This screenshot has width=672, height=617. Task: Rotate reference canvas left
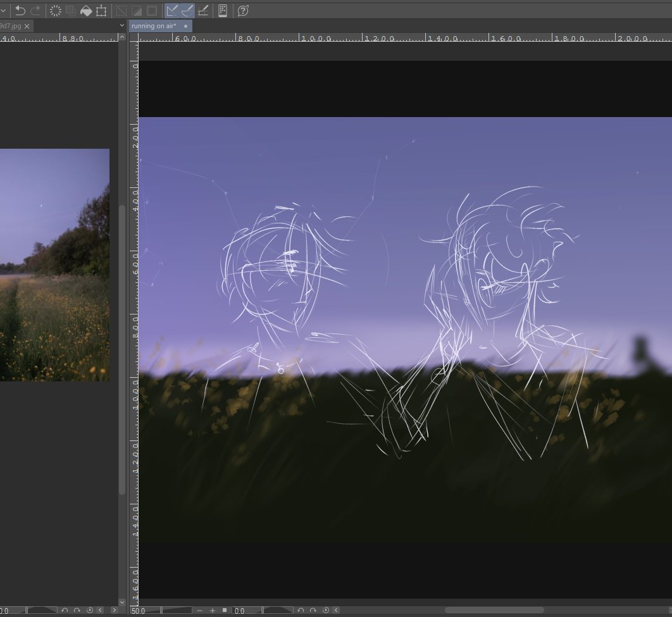(x=65, y=610)
